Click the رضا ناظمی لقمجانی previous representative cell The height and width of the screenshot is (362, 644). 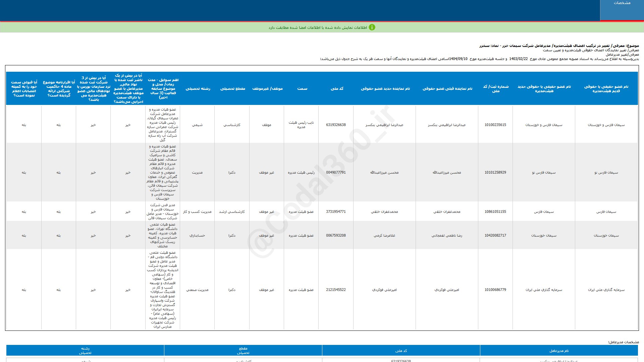[x=447, y=235]
